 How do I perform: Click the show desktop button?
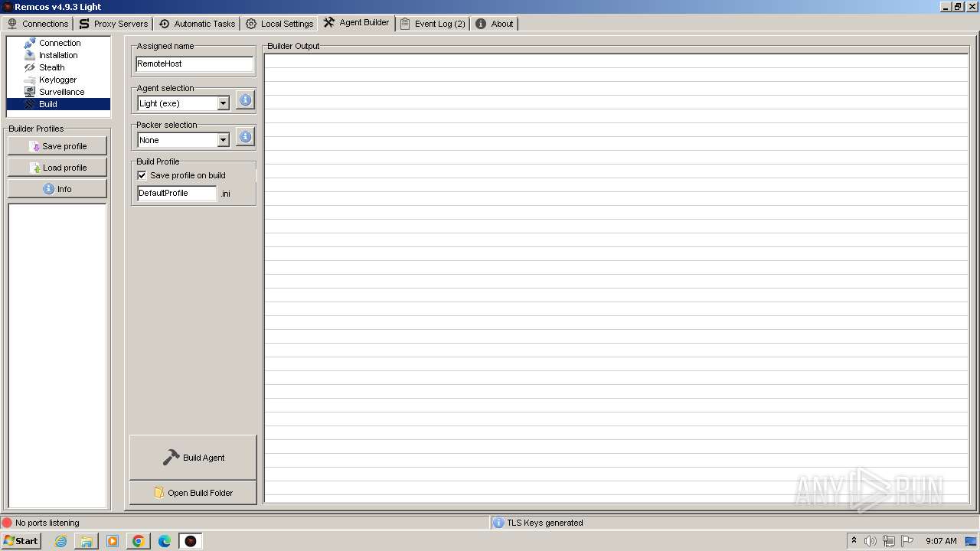click(x=971, y=541)
